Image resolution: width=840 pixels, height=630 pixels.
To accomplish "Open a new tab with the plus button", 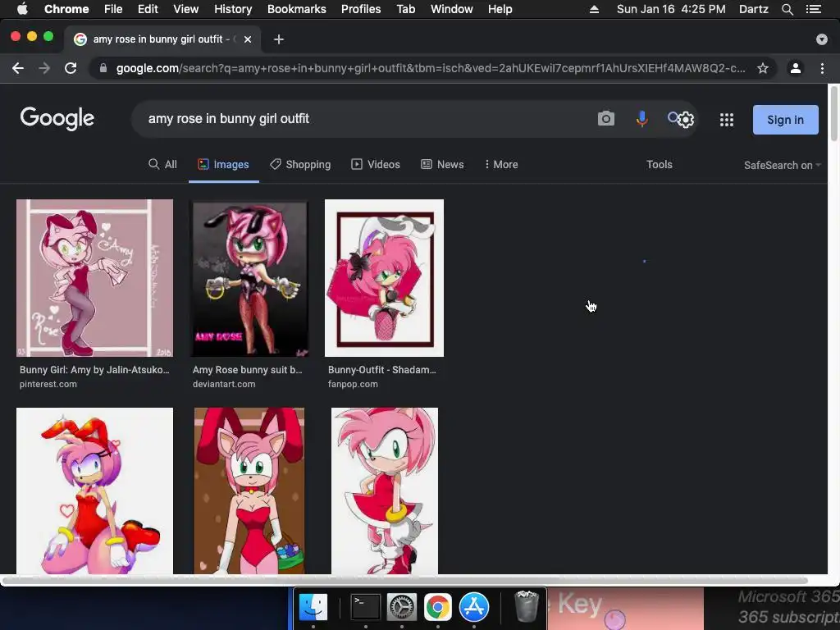I will coord(279,39).
